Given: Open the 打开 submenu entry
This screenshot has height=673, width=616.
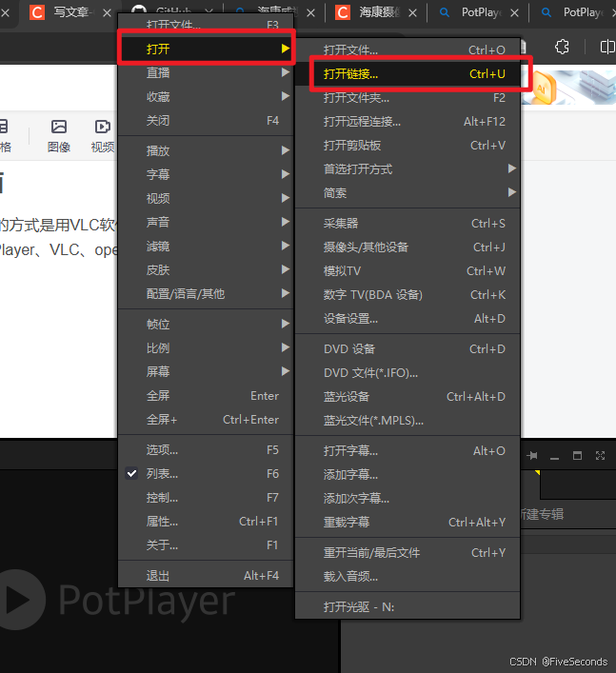Looking at the screenshot, I should point(206,49).
